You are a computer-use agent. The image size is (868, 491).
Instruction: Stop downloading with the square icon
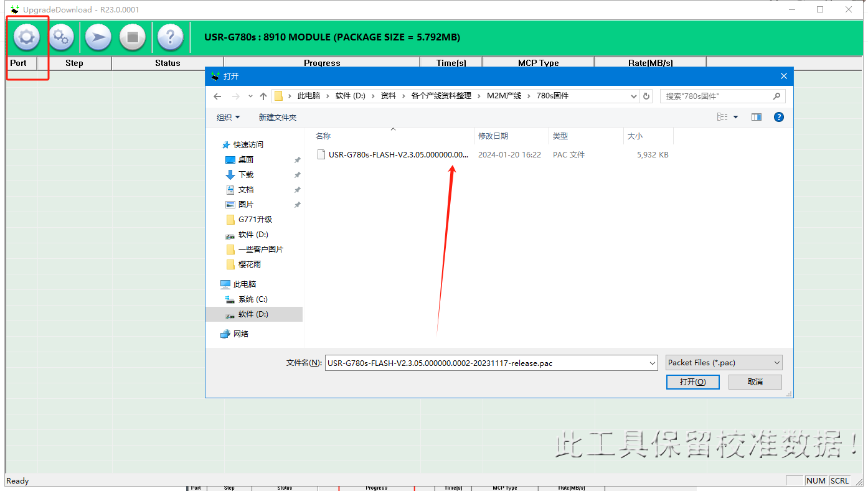[133, 38]
